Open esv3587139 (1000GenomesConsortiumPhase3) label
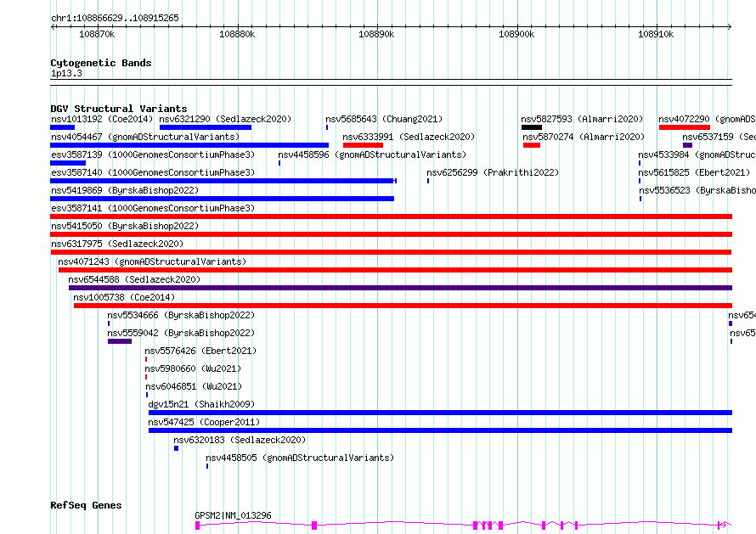 153,155
